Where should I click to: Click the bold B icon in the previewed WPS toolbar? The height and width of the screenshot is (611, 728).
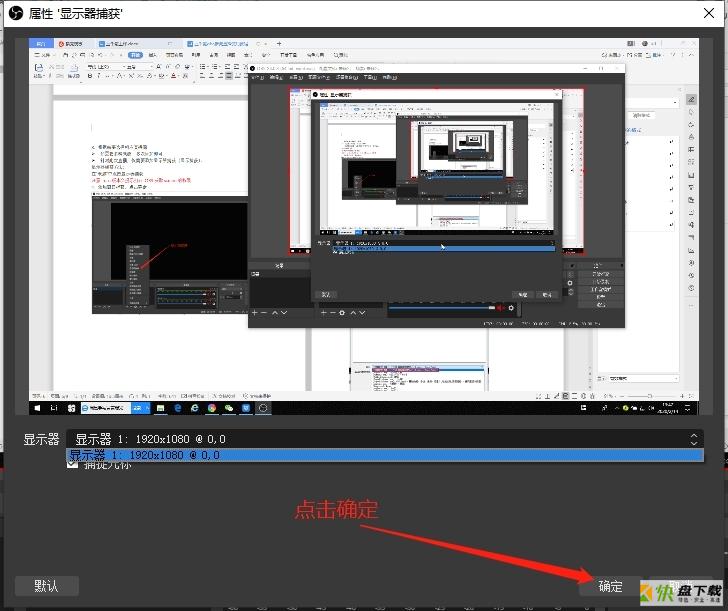pos(90,75)
